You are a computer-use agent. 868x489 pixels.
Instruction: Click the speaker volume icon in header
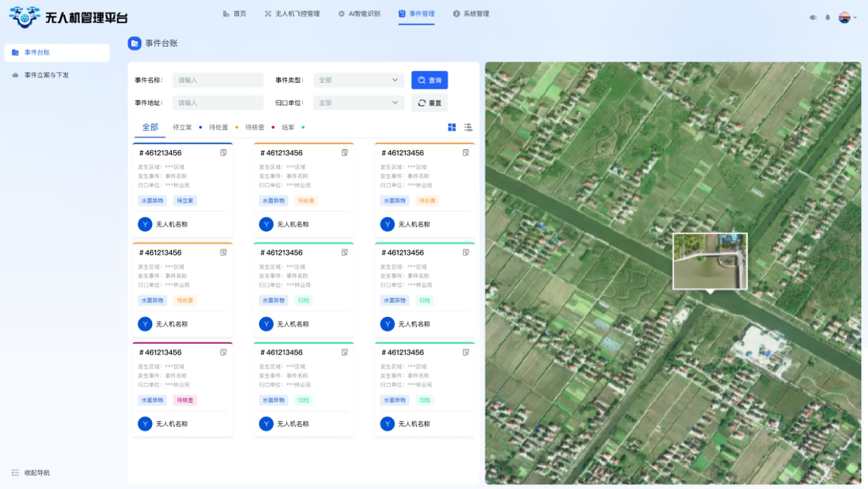[813, 18]
